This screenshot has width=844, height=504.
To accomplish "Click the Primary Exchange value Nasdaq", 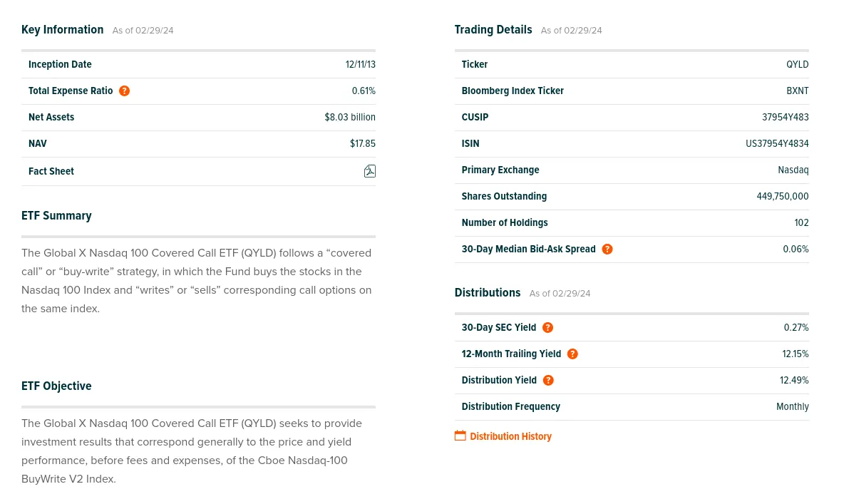I will (793, 170).
